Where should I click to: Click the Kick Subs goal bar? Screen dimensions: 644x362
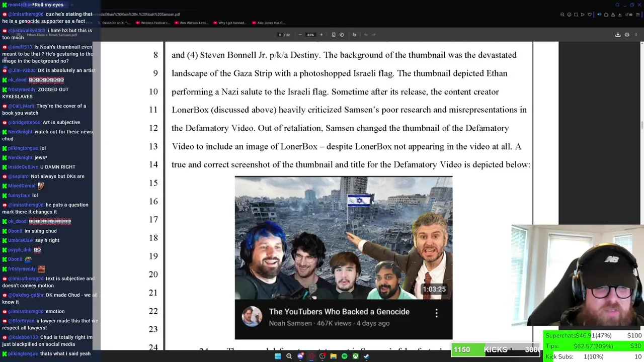593,356
